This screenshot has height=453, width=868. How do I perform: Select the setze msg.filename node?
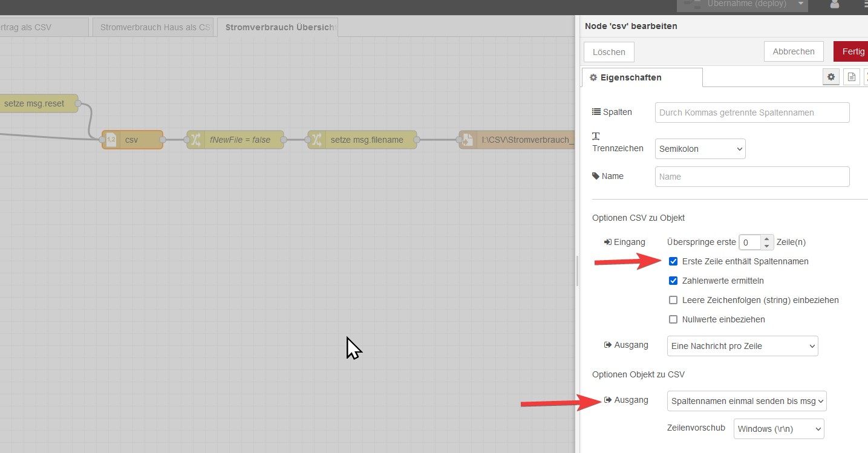pos(362,140)
